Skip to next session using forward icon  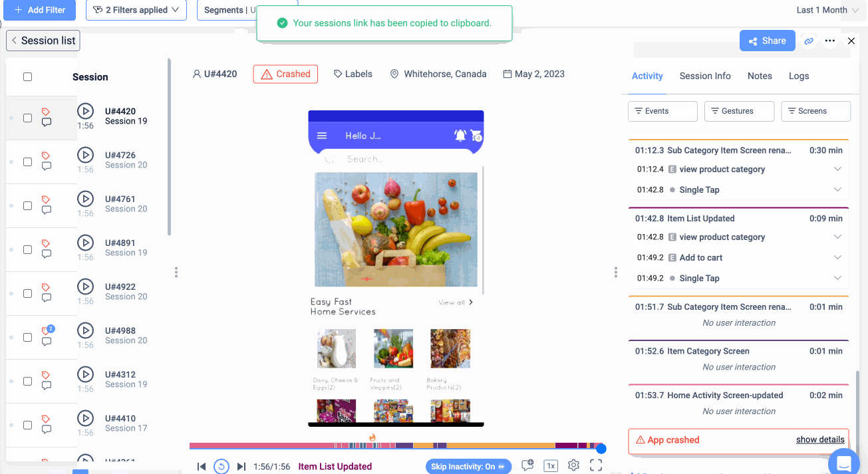pos(241,466)
